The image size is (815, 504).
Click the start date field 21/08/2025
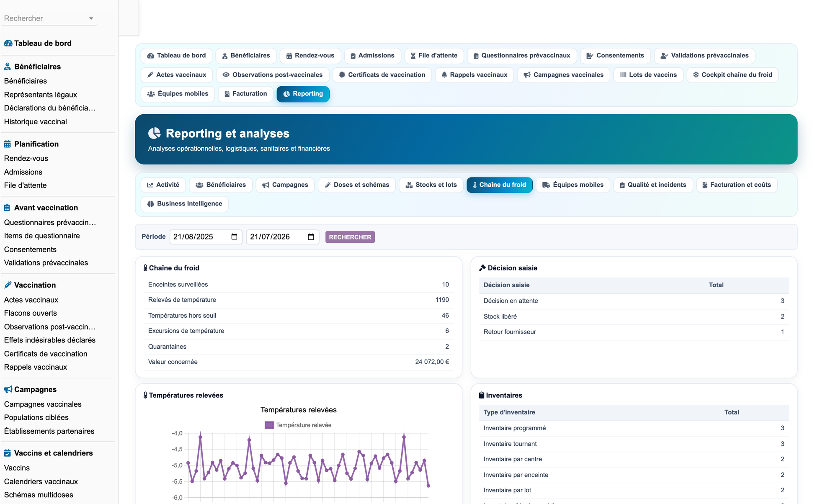206,237
